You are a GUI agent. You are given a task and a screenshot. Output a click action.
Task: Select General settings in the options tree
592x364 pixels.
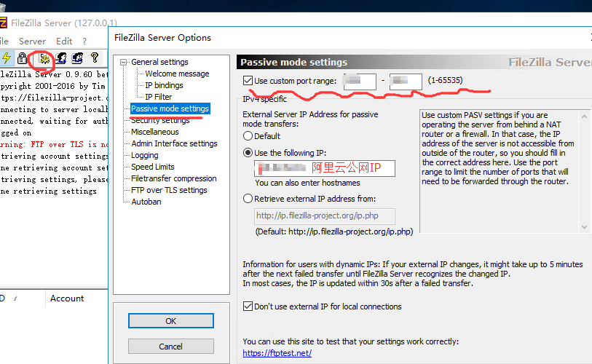tap(159, 62)
